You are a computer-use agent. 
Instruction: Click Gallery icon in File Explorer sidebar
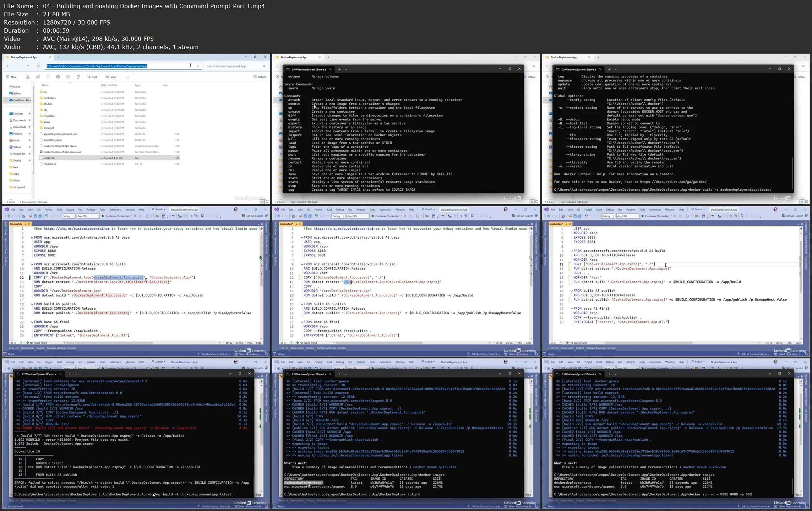[x=11, y=93]
